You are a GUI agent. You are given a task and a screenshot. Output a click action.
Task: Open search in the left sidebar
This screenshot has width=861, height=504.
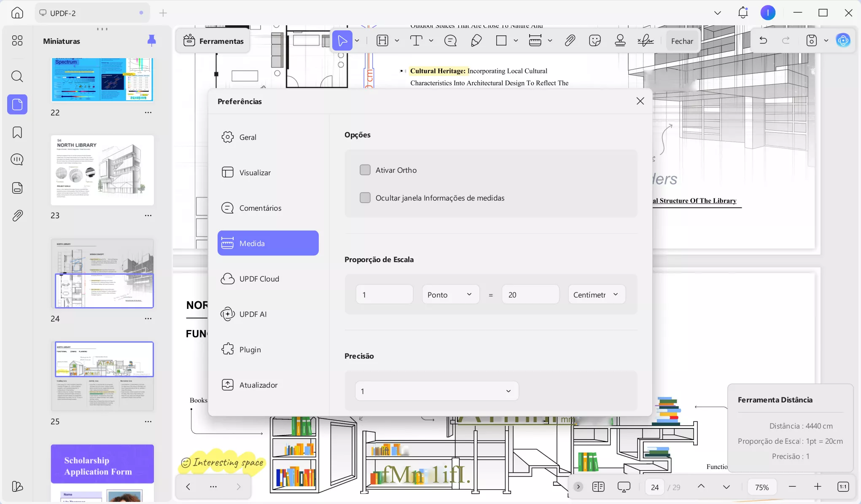(17, 76)
